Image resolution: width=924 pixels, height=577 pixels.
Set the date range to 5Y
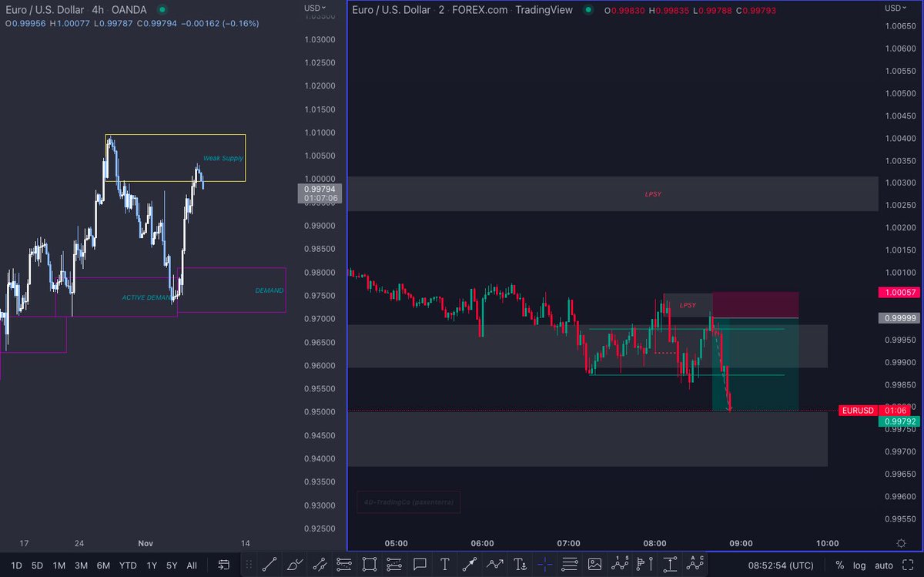click(172, 565)
